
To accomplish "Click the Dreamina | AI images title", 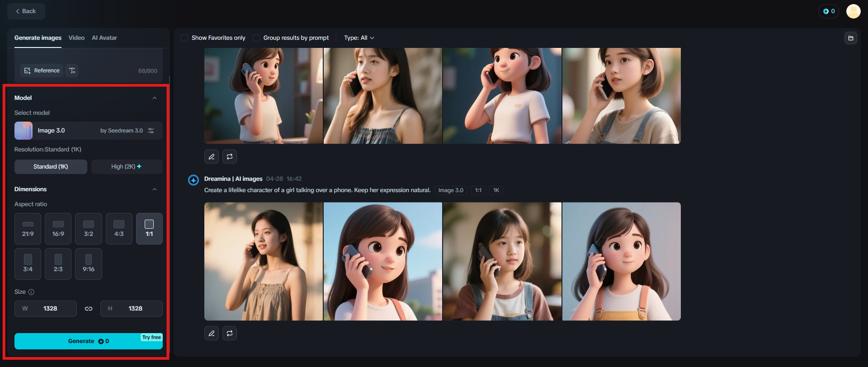I will 233,179.
